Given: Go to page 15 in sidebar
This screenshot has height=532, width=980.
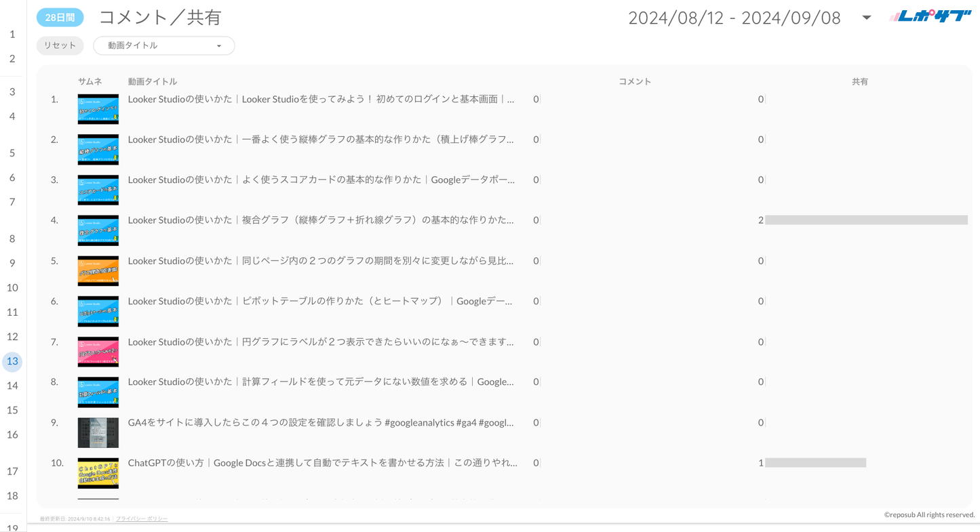Looking at the screenshot, I should coord(12,410).
